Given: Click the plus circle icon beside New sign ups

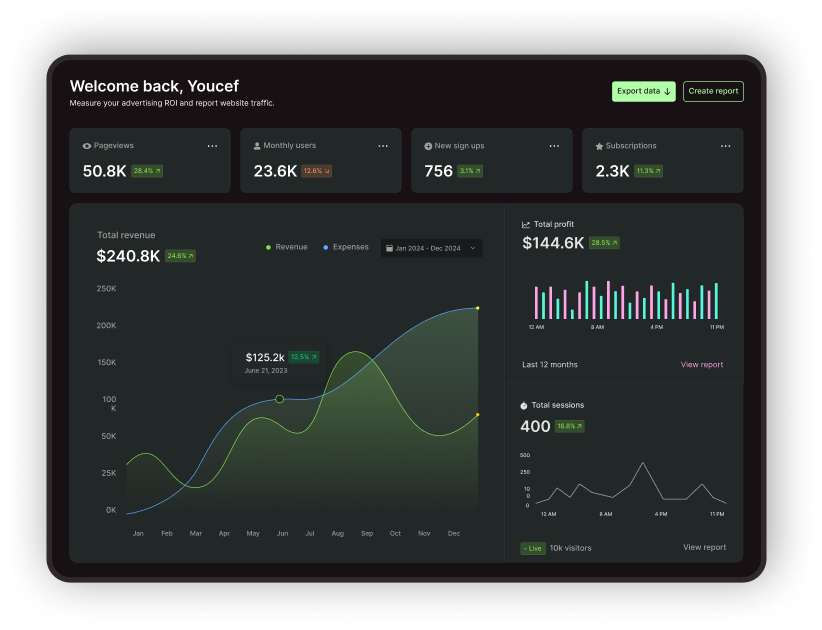Looking at the screenshot, I should [428, 146].
